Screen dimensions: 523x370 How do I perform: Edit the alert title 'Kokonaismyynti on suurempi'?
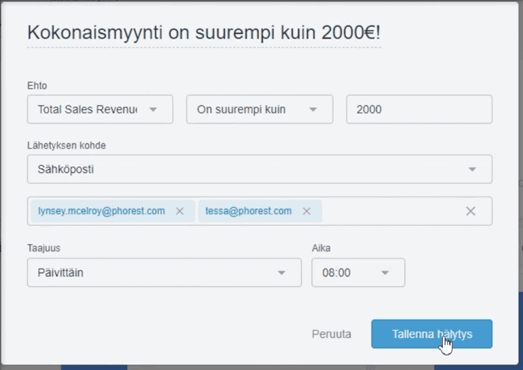(204, 33)
